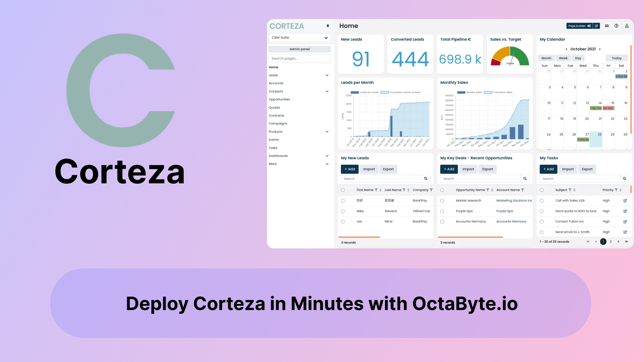Viewport: 644px width, 362px height.
Task: Click the edit icon next to Page builder
Action: tap(596, 25)
